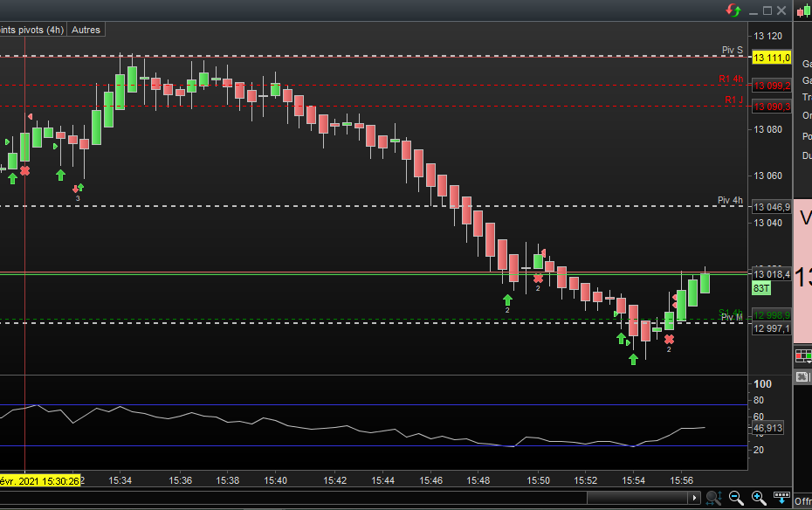This screenshot has height=510, width=812.
Task: Click the green 12 998,9 price label
Action: coord(772,315)
